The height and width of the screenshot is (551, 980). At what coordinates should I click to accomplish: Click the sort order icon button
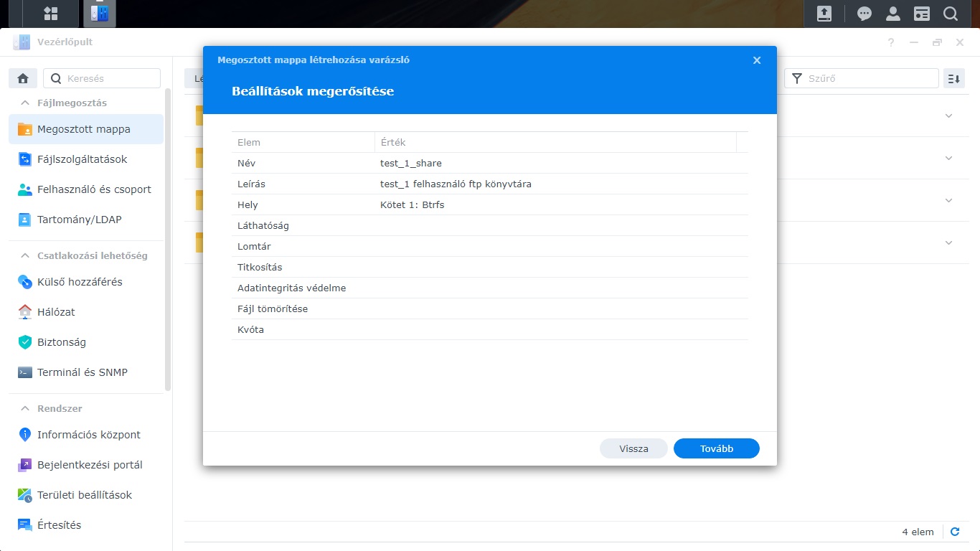pyautogui.click(x=953, y=78)
